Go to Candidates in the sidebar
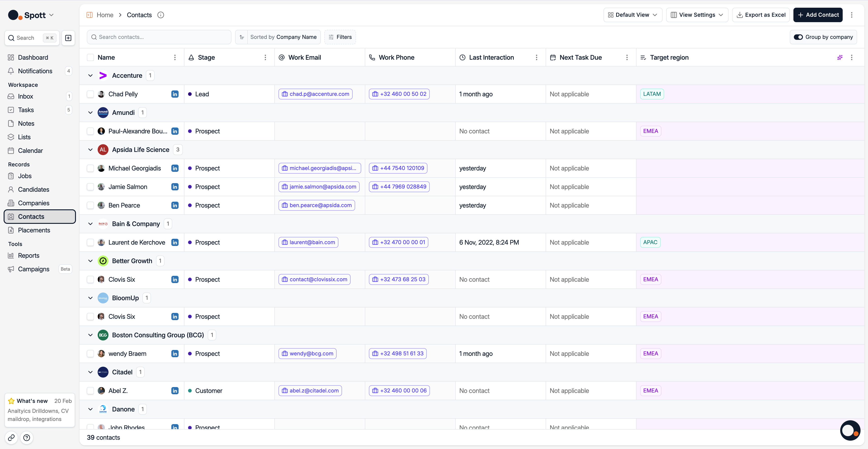 point(34,189)
